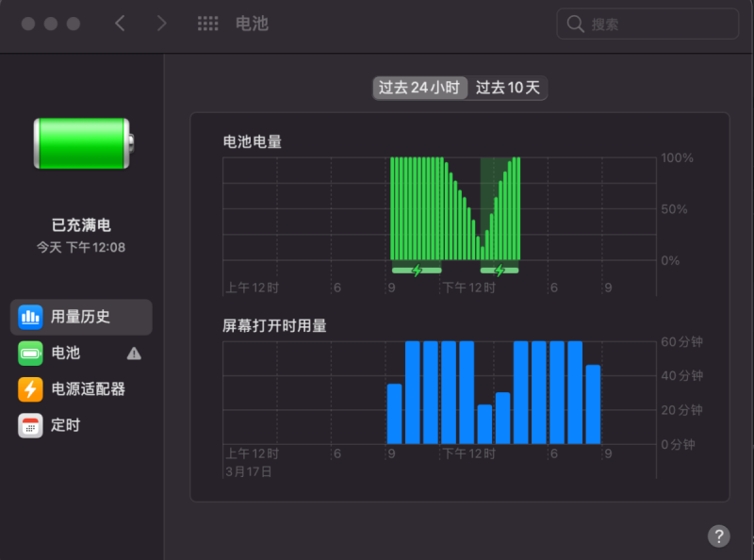
Task: Click the blue usage history chart icon
Action: (x=30, y=317)
